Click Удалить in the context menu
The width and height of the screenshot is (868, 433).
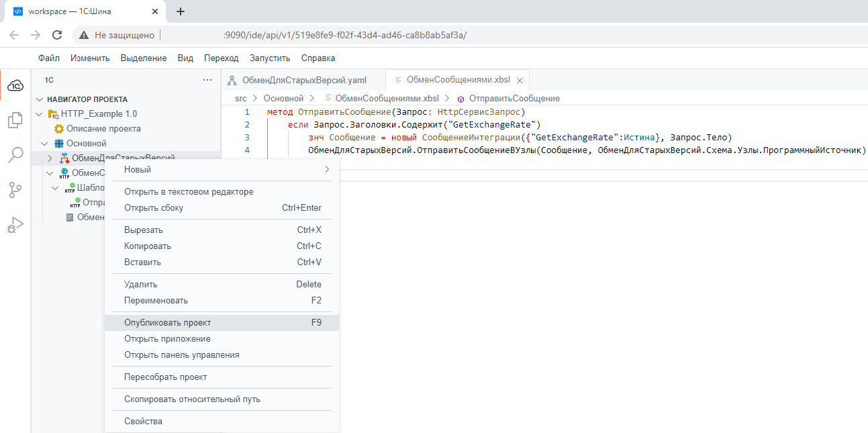click(x=222, y=284)
